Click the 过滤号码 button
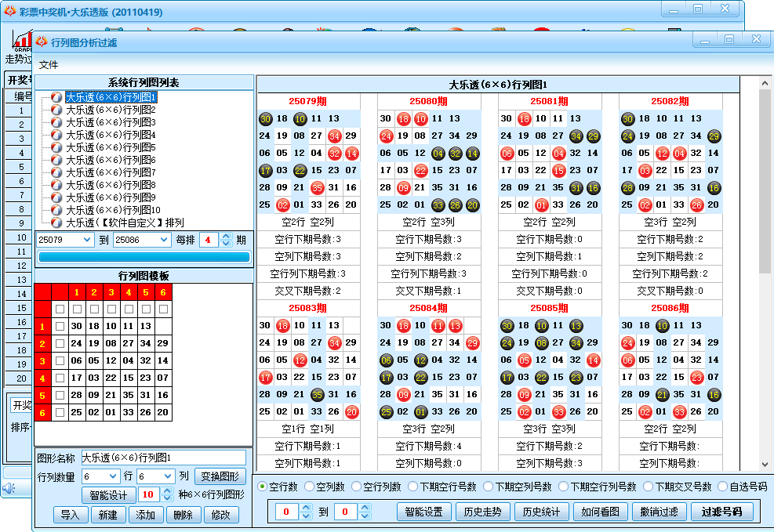The width and height of the screenshot is (774, 532). pyautogui.click(x=726, y=512)
